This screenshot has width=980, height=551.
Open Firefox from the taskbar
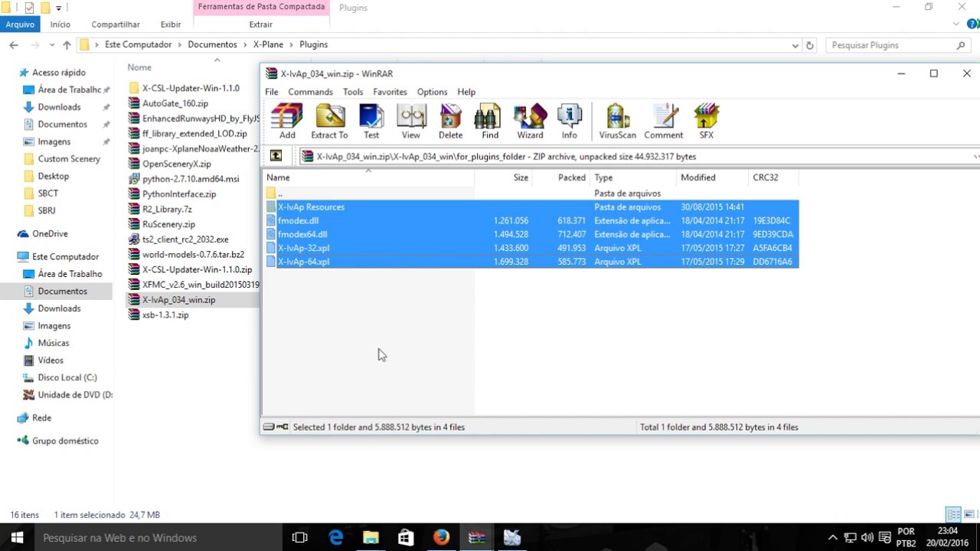(441, 537)
